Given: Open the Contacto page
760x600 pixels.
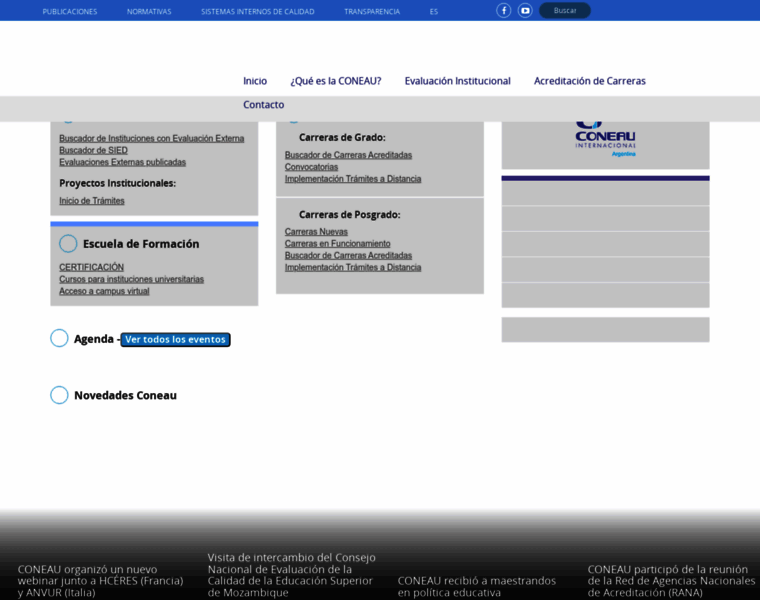Looking at the screenshot, I should click(x=264, y=105).
